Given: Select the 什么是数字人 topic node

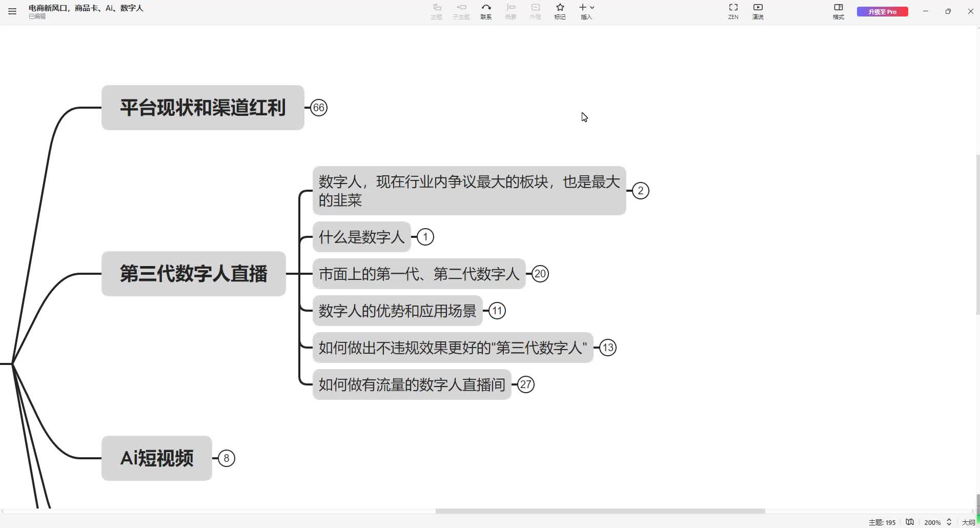Looking at the screenshot, I should [361, 237].
